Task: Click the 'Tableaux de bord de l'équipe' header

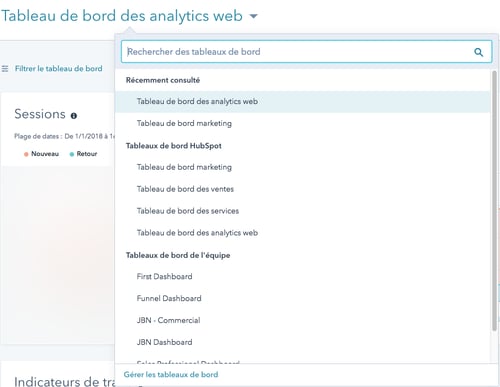Action: point(178,255)
